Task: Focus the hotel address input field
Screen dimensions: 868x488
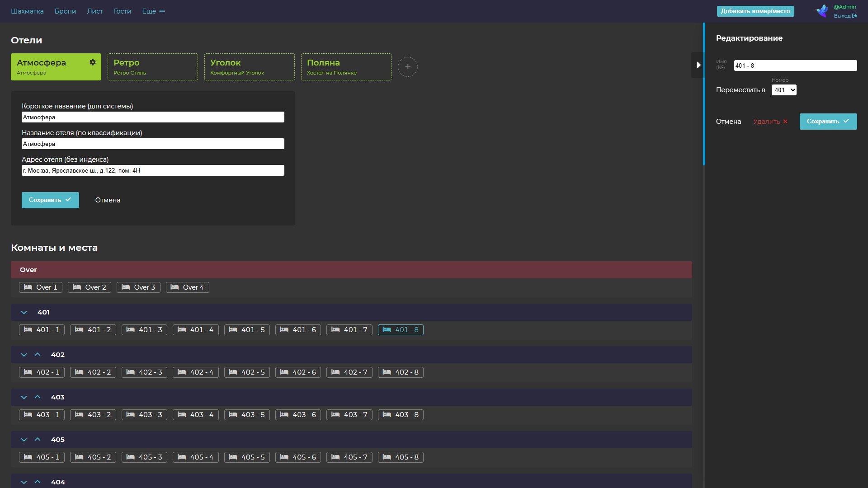Action: (x=153, y=170)
